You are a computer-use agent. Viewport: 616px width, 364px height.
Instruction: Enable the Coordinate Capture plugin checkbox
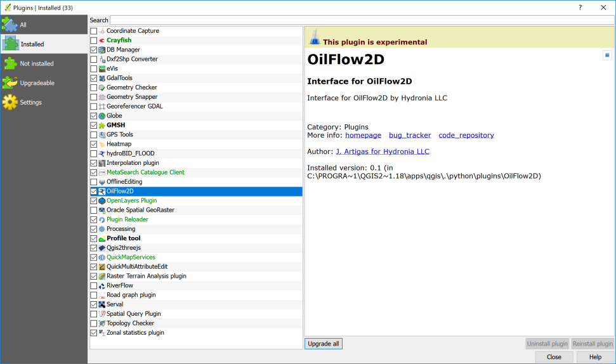94,31
